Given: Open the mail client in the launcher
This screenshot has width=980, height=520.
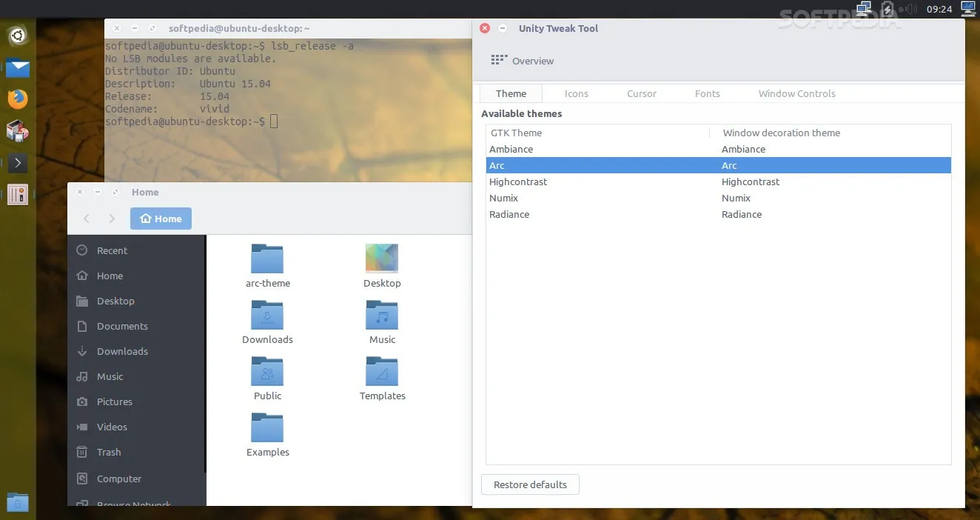Looking at the screenshot, I should pos(18,67).
